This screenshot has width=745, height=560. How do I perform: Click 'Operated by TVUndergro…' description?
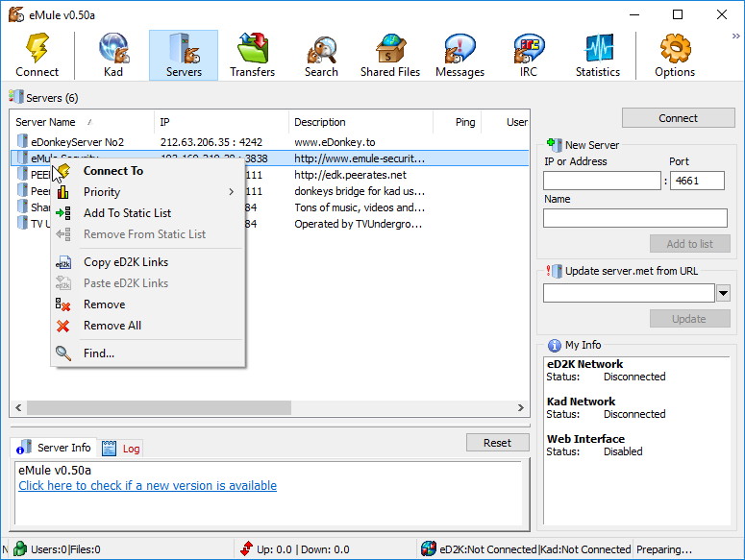tap(359, 224)
